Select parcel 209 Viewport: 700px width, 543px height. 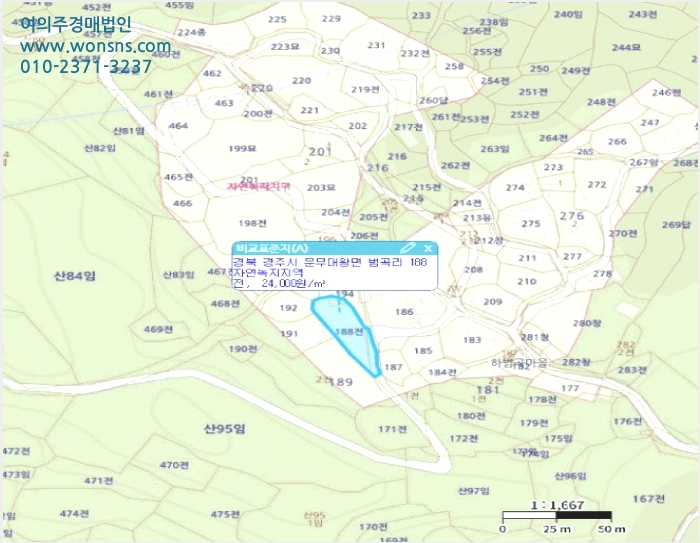[492, 302]
